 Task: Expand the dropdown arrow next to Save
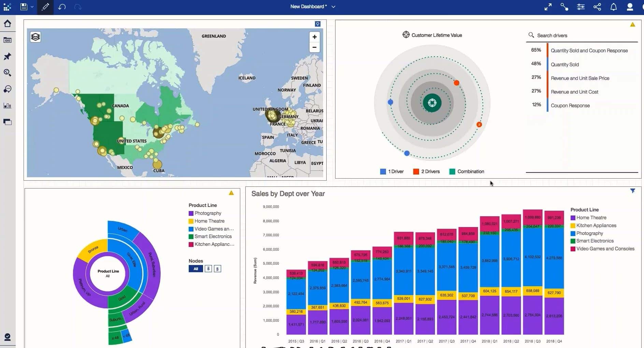[32, 7]
